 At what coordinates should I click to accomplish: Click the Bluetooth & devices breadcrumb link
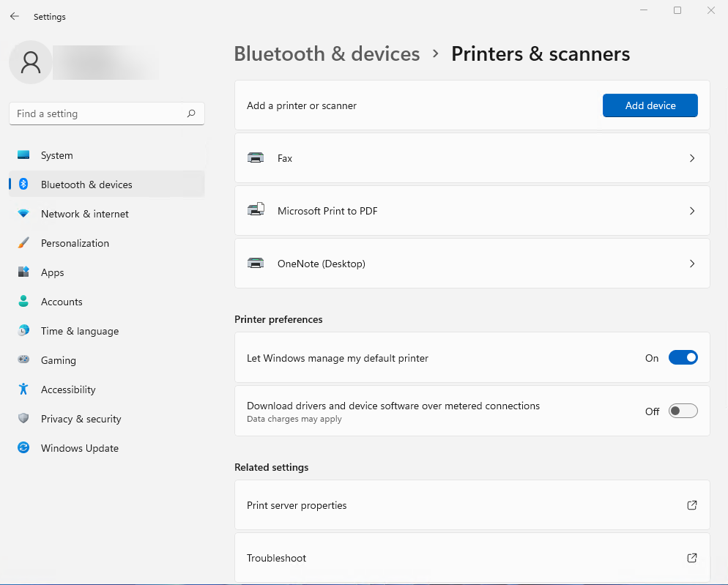[327, 54]
